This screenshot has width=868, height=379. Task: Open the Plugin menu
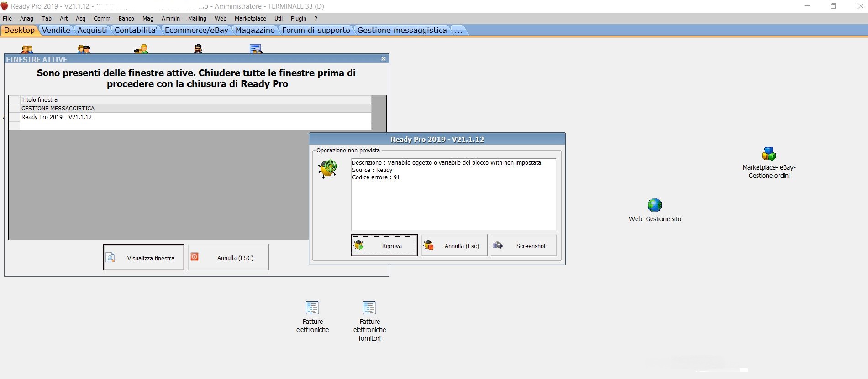click(299, 18)
